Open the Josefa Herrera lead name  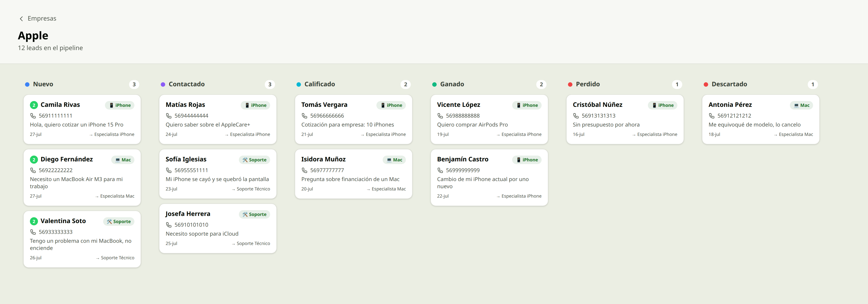pyautogui.click(x=188, y=214)
